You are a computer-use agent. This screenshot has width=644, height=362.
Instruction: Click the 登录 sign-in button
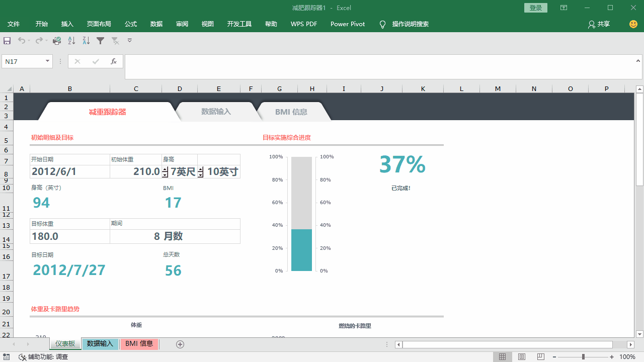536,8
